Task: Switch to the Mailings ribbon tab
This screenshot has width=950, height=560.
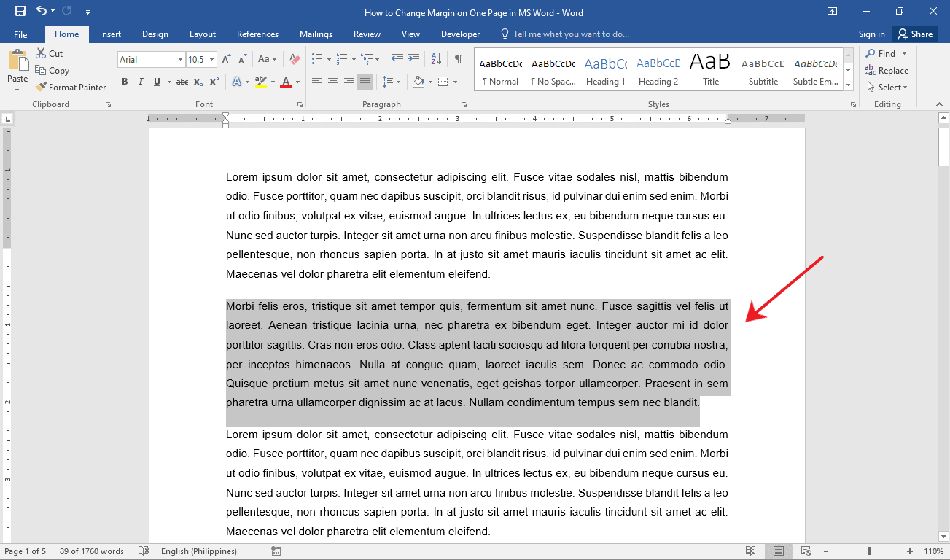Action: pyautogui.click(x=316, y=34)
